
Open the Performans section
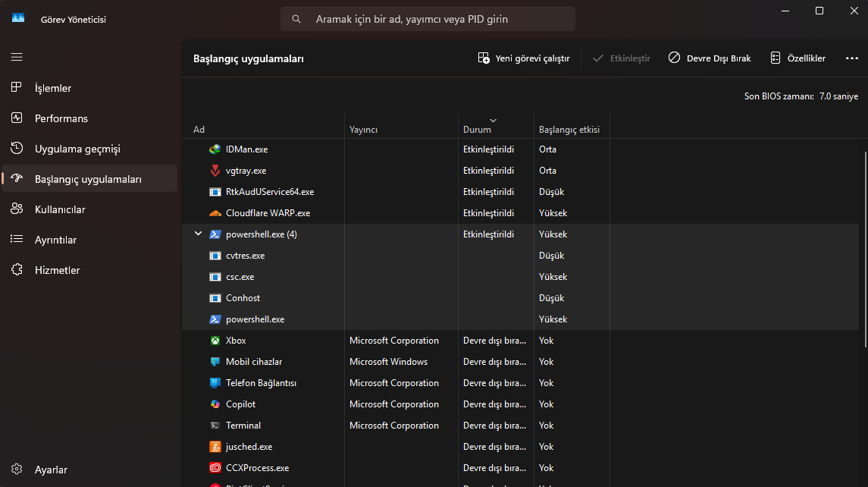89,118
